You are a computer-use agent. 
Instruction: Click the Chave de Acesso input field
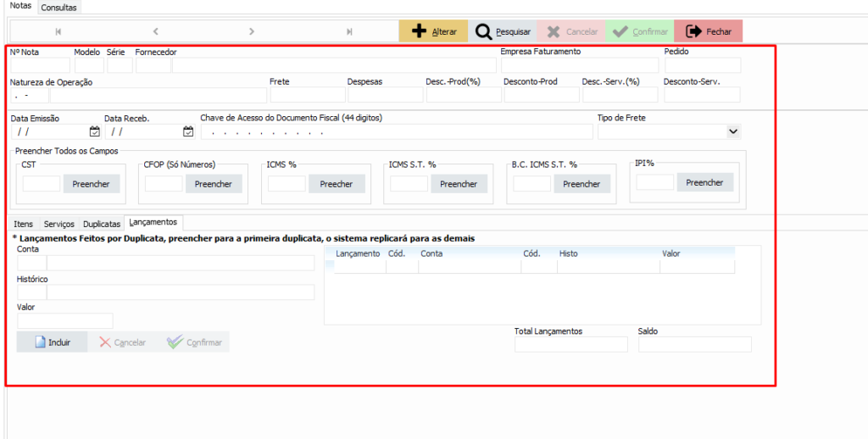point(395,132)
